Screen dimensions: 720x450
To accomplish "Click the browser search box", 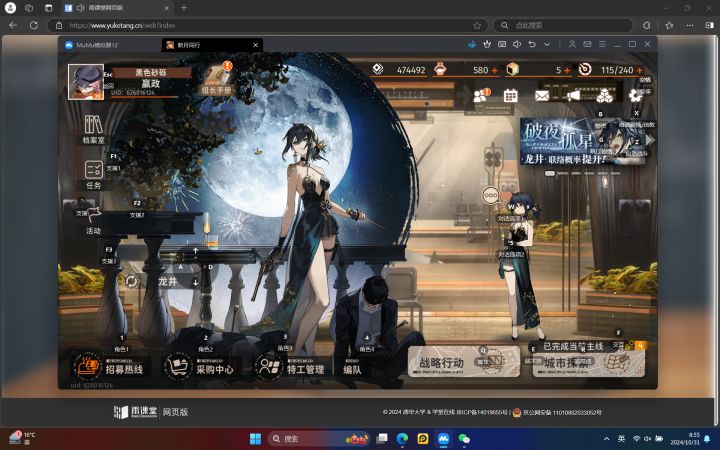I will (563, 25).
